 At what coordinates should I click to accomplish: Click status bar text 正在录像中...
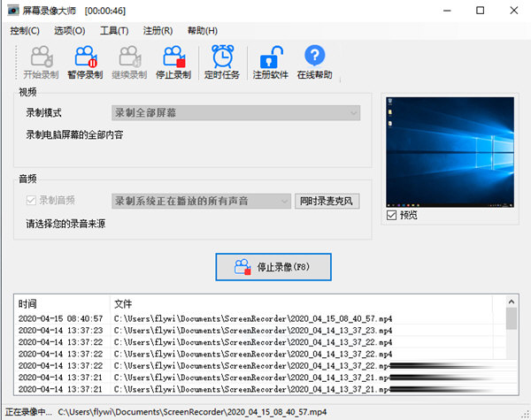28,412
